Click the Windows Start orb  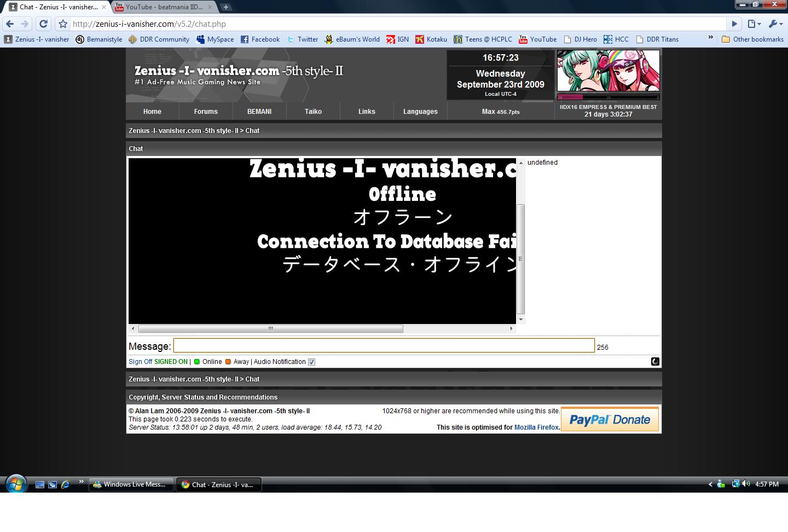tap(16, 484)
